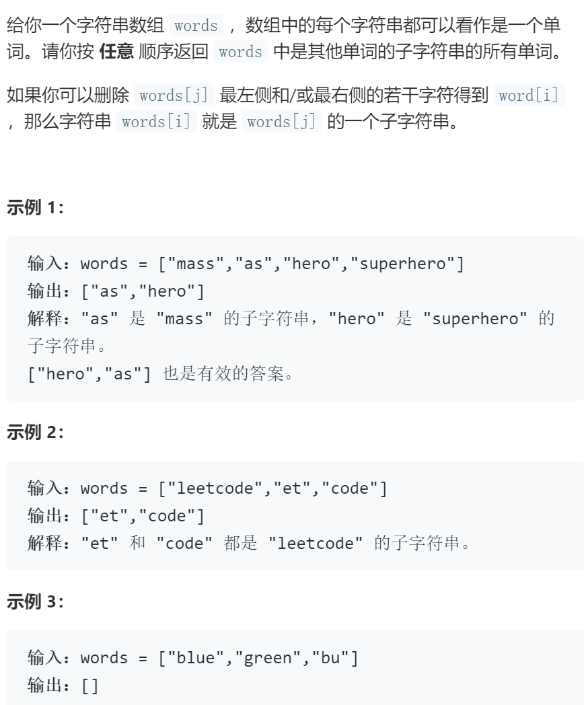Click the inline code "words[j]" before 的一个子字符串
The width and height of the screenshot is (588, 705).
click(281, 121)
